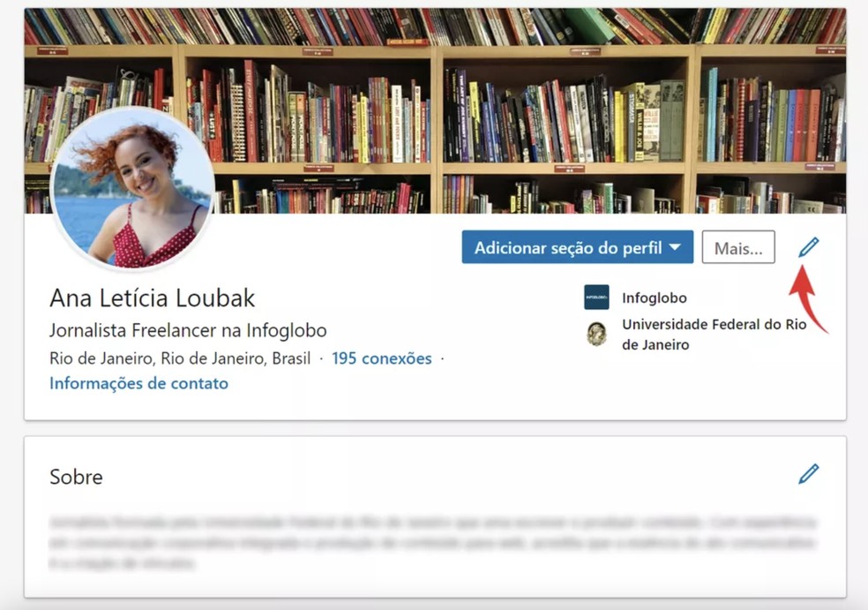Screen dimensions: 868x610
Task: Click the Infoglobo company logo
Action: point(596,297)
